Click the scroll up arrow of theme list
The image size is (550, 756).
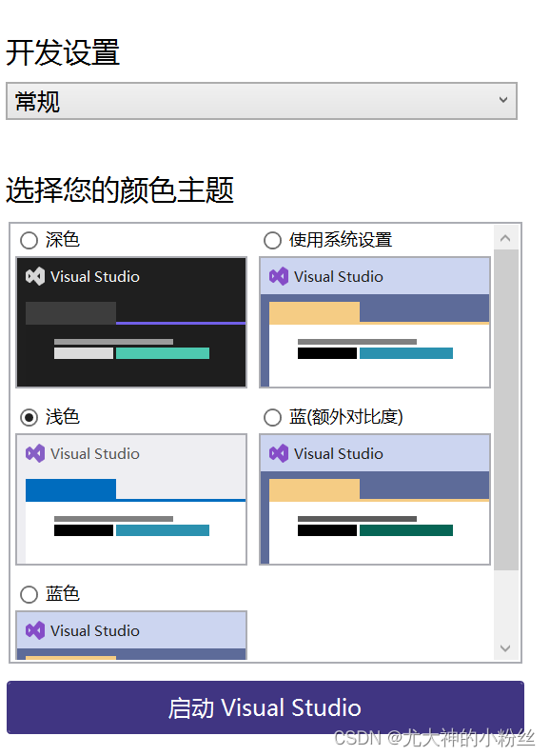505,238
